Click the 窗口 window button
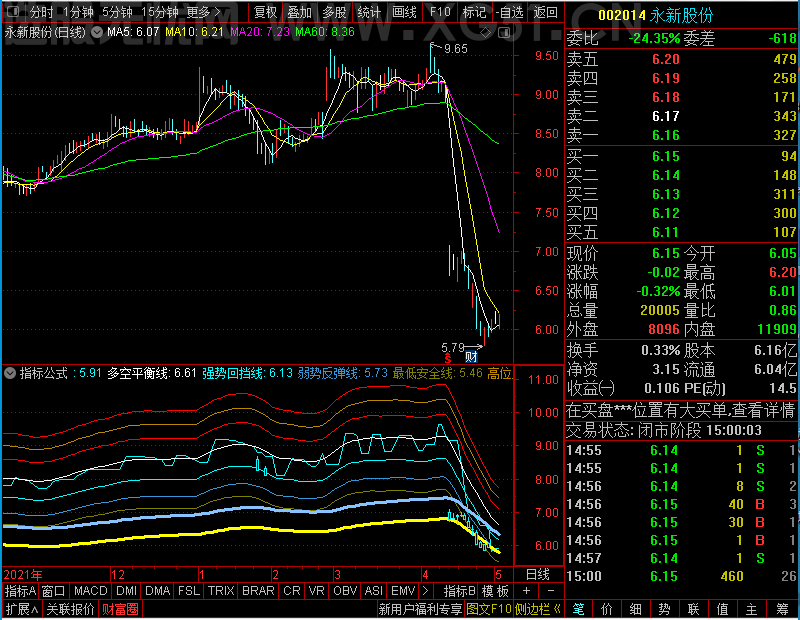 pos(54,591)
